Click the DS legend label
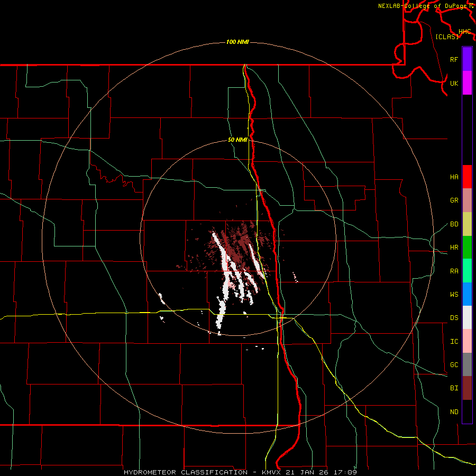Image resolution: width=476 pixels, height=476 pixels. tap(454, 318)
